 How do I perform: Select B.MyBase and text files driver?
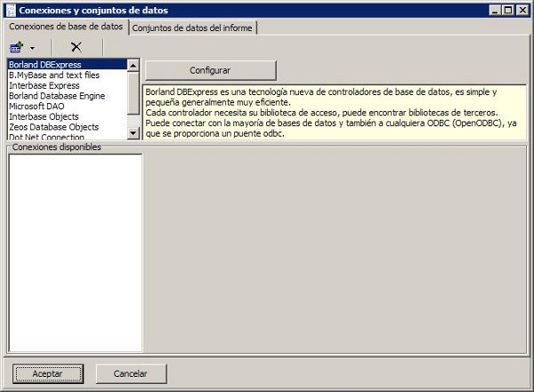(68, 75)
